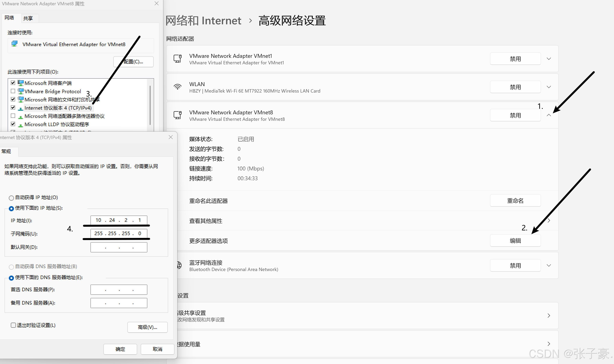The image size is (614, 364).
Task: Click the Bluetooth network connection icon
Action: 179,265
